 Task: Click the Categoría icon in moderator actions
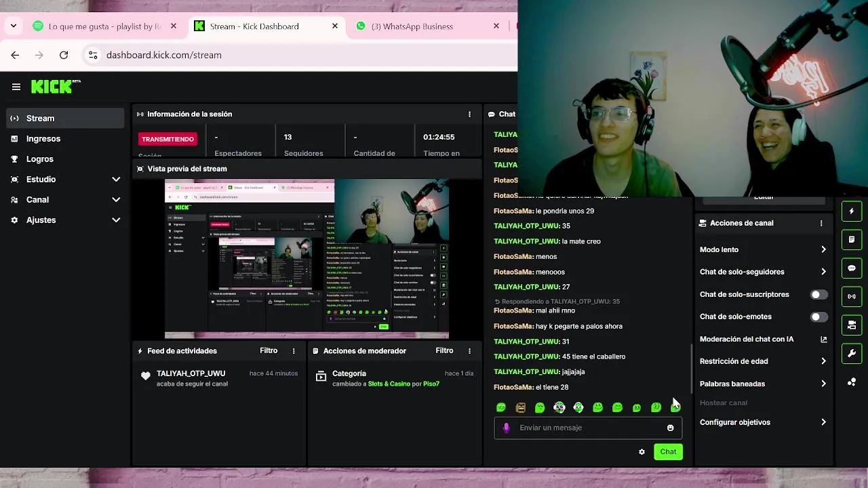coord(321,376)
